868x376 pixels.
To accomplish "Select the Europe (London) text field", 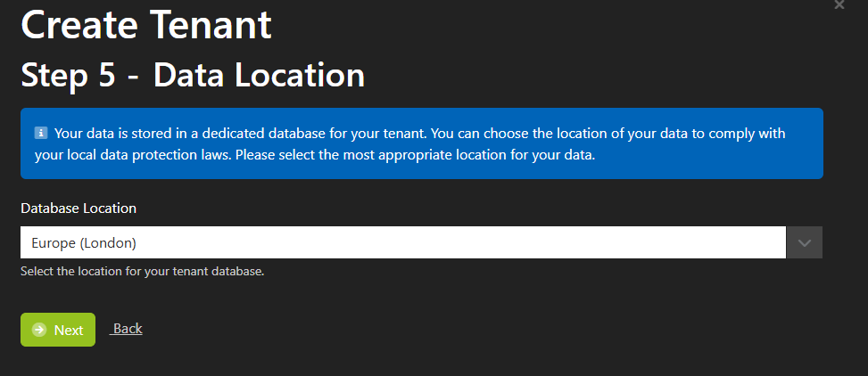I will coord(403,242).
